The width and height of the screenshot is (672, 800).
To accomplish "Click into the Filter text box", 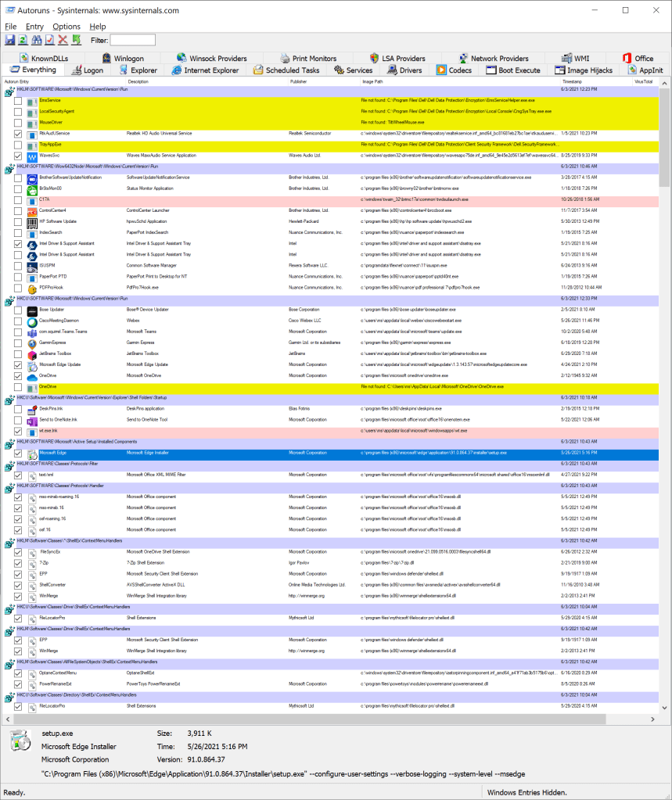I will tap(132, 40).
